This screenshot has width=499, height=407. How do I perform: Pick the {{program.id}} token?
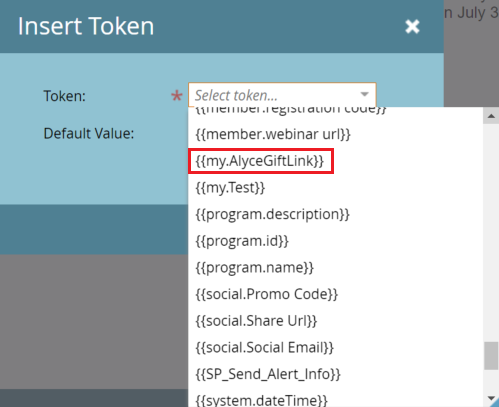click(x=335, y=241)
